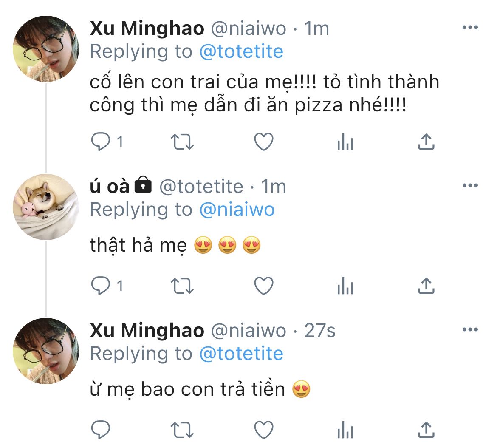Share the ú oà tweet

426,286
